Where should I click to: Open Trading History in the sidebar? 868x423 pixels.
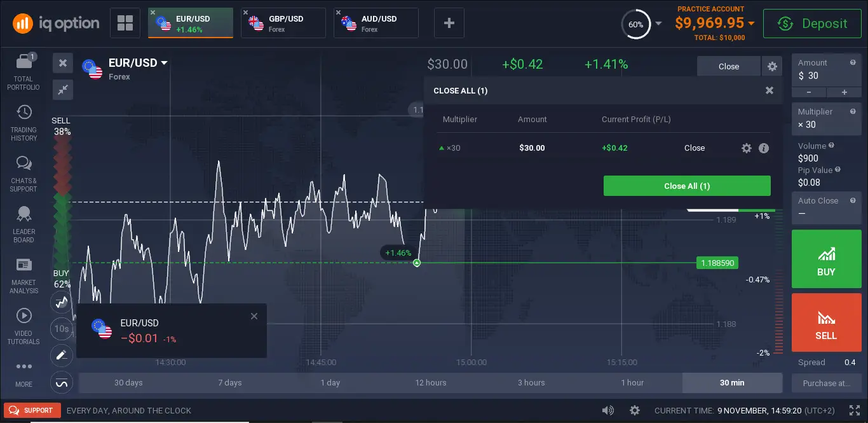tap(24, 113)
